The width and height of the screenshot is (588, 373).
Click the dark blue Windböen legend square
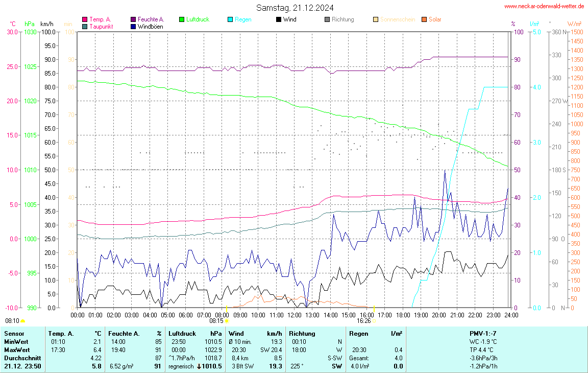[x=133, y=27]
